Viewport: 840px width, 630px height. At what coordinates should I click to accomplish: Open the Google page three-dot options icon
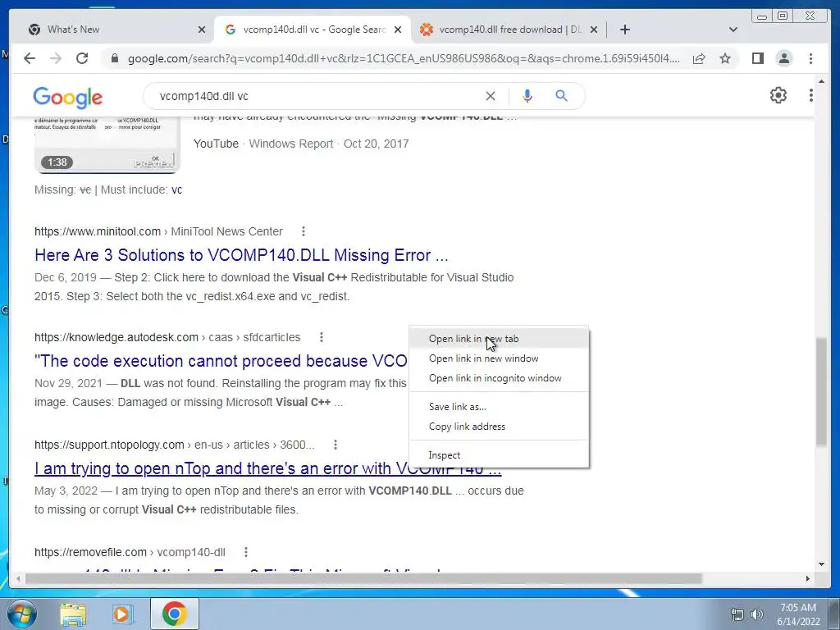pyautogui.click(x=811, y=95)
